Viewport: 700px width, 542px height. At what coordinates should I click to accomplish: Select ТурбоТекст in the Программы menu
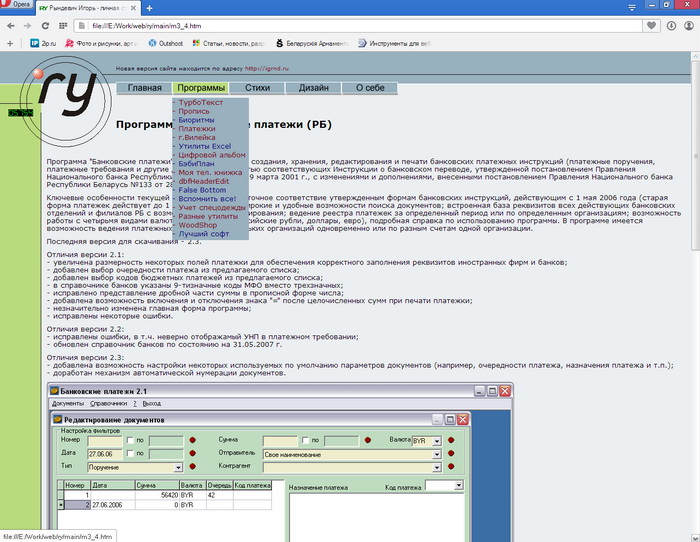tap(200, 102)
